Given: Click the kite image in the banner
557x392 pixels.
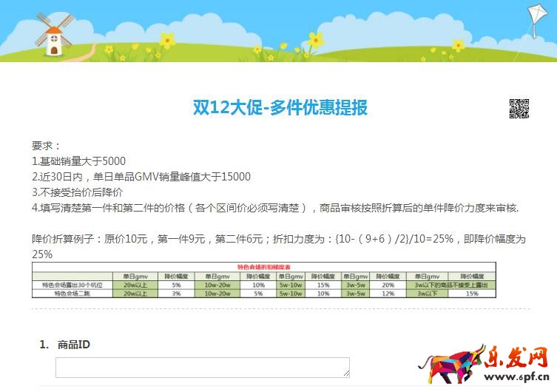Looking at the screenshot, I should point(537,21).
